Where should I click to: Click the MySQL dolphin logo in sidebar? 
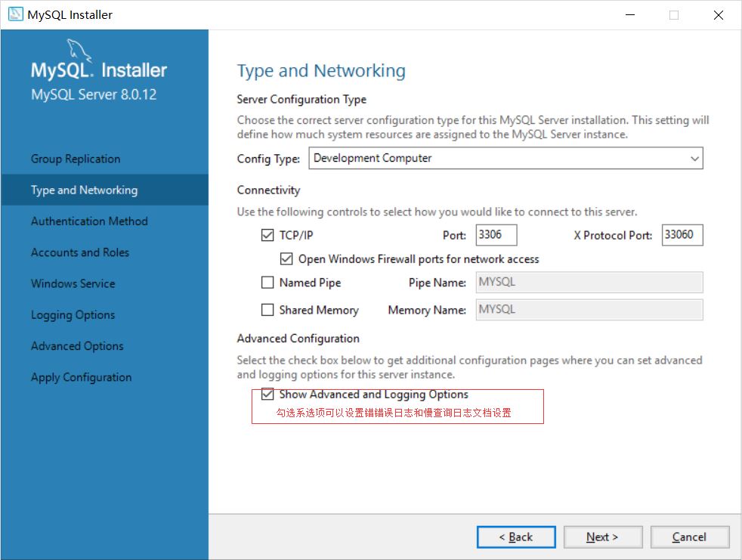(80, 51)
